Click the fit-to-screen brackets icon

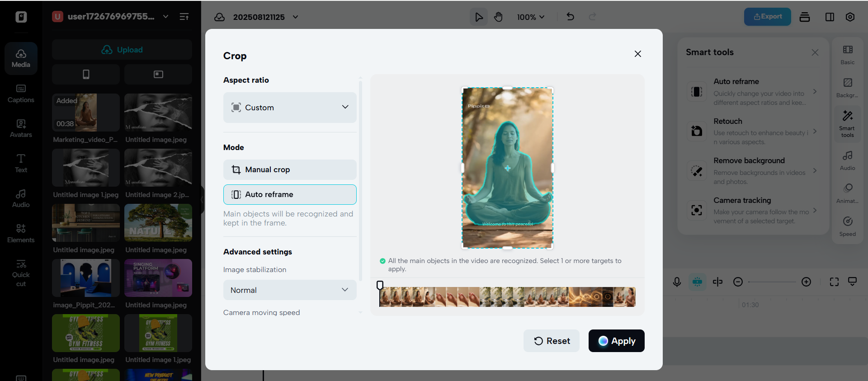coord(834,282)
